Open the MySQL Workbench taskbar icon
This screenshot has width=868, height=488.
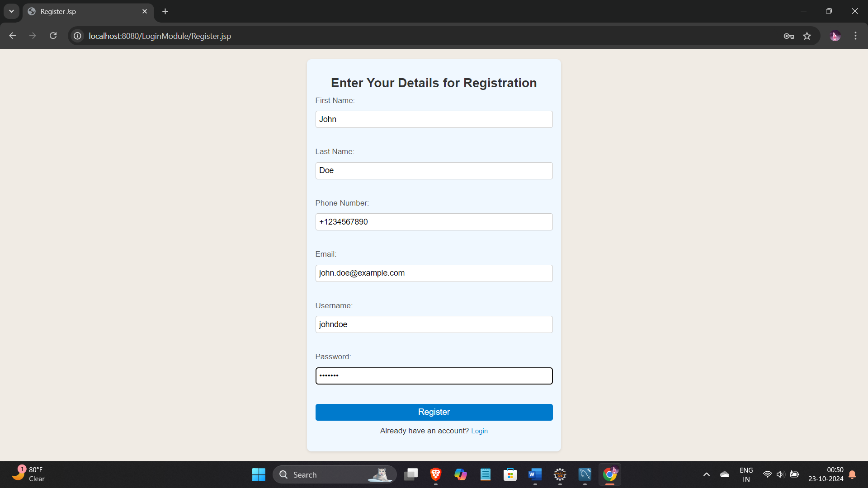coord(585,474)
